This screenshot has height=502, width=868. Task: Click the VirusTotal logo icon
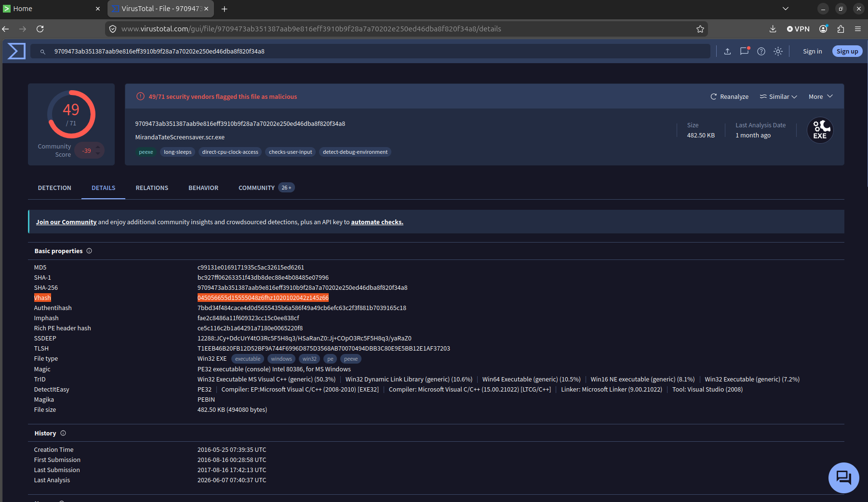(x=16, y=51)
